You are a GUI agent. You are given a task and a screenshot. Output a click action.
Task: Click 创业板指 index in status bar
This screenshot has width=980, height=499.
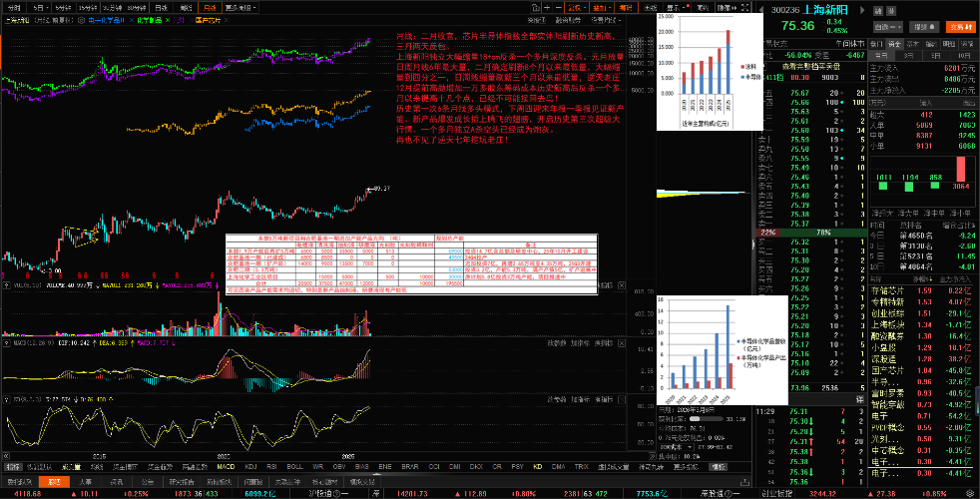click(776, 493)
